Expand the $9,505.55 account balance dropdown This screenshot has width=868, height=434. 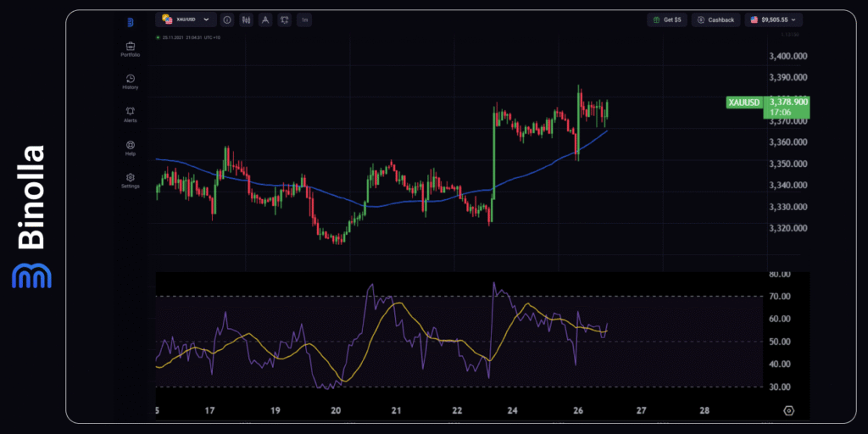(773, 19)
